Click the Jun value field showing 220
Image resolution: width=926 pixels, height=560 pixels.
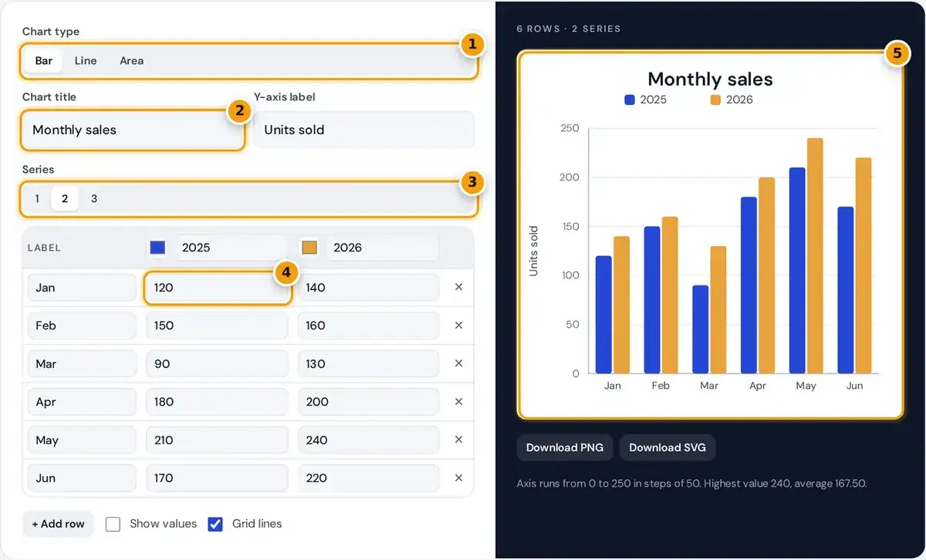point(369,478)
